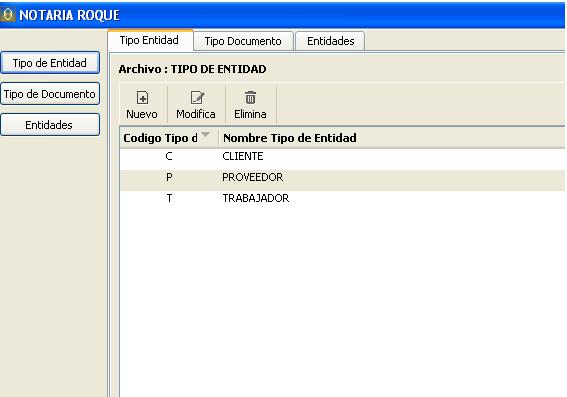
Task: Click the Elimina trash can icon
Action: 250,98
